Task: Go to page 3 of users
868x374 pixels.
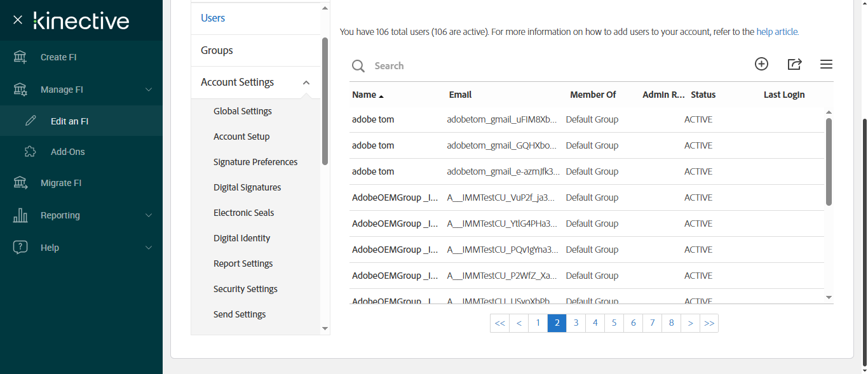Action: (576, 323)
